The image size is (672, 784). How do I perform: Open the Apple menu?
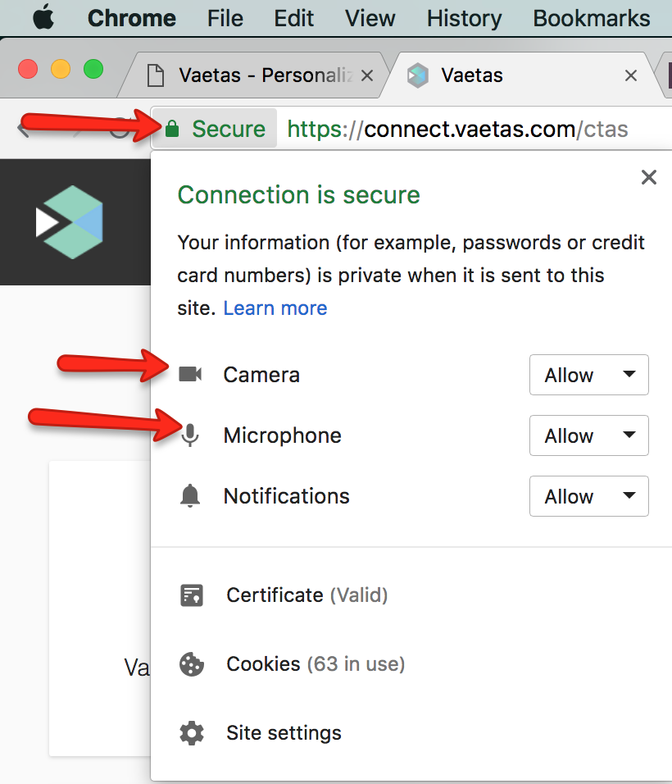[43, 18]
